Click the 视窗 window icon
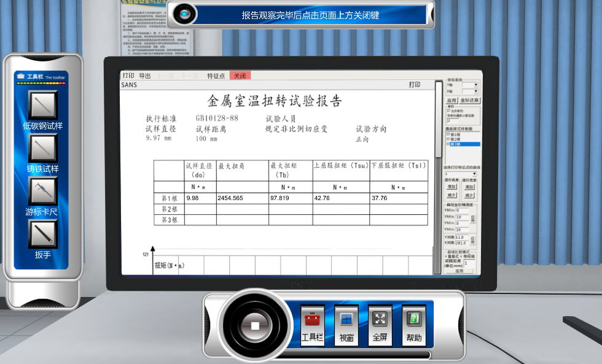The width and height of the screenshot is (602, 364). click(x=346, y=320)
